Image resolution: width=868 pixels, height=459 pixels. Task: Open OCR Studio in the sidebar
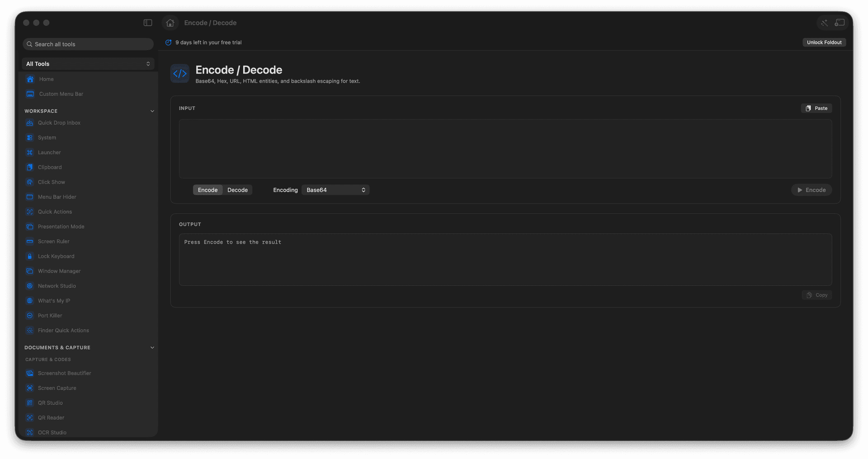pos(52,432)
